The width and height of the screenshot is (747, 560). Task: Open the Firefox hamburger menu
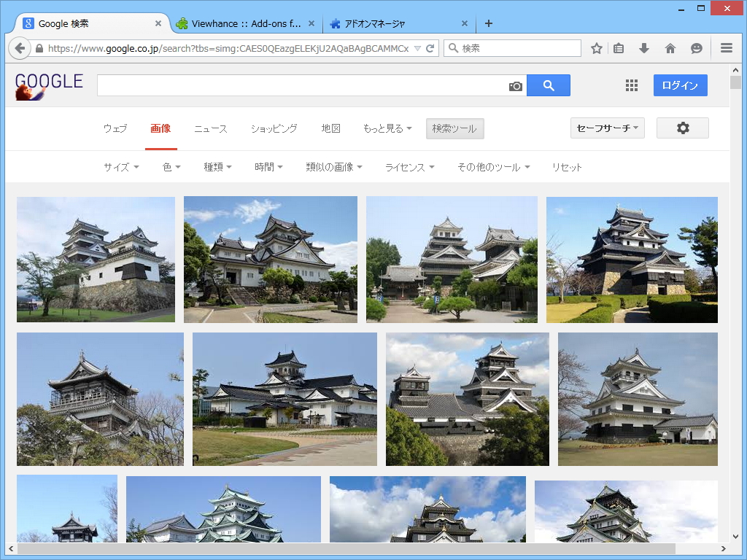coord(727,48)
